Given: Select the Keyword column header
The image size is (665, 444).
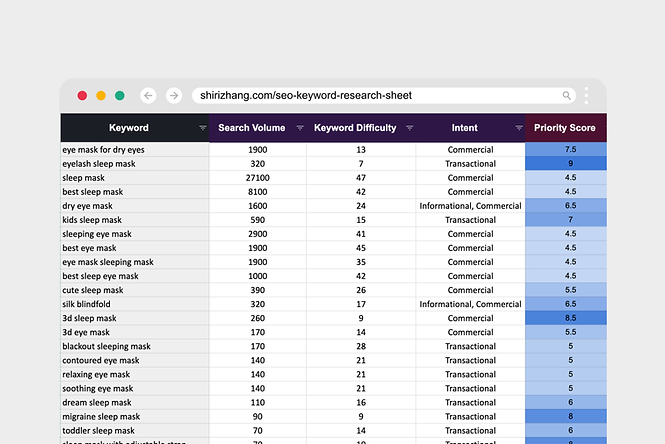Looking at the screenshot, I should 134,128.
